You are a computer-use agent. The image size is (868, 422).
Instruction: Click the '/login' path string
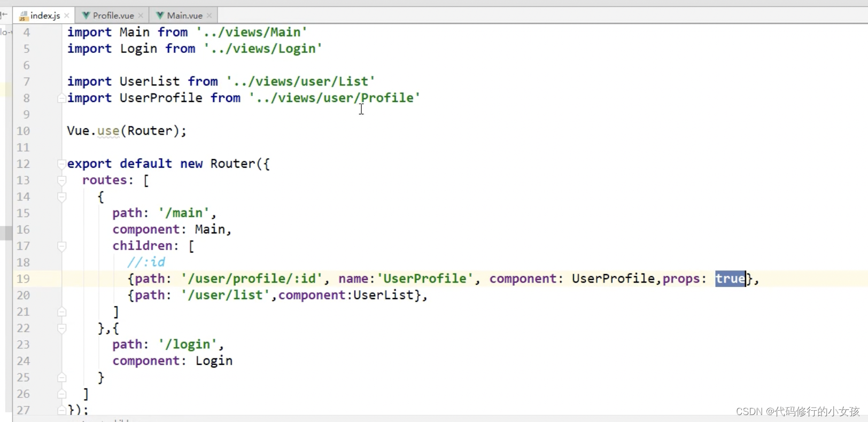[188, 345]
